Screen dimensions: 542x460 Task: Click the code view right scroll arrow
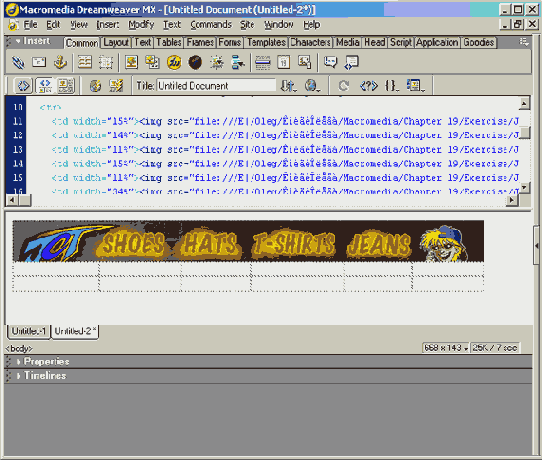[x=512, y=199]
